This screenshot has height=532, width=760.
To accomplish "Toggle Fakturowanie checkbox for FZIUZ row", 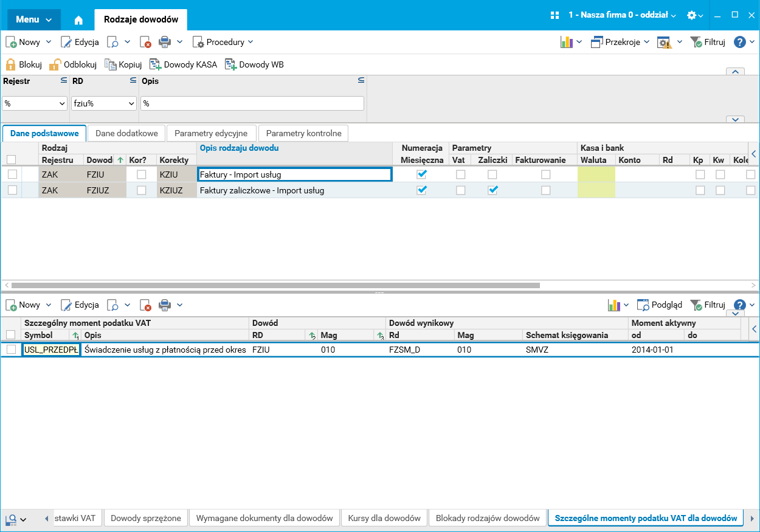I will click(x=546, y=190).
